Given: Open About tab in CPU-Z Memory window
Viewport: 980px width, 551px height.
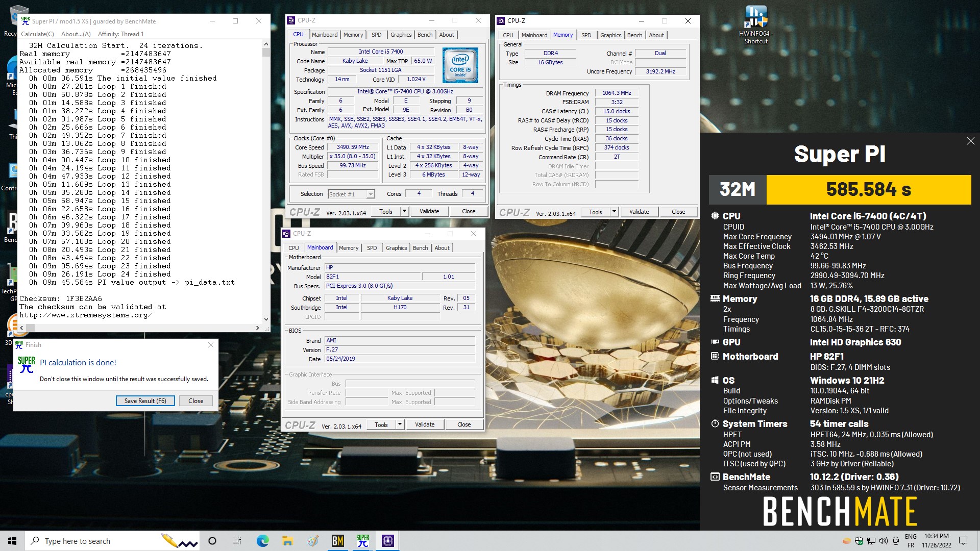Looking at the screenshot, I should [656, 35].
